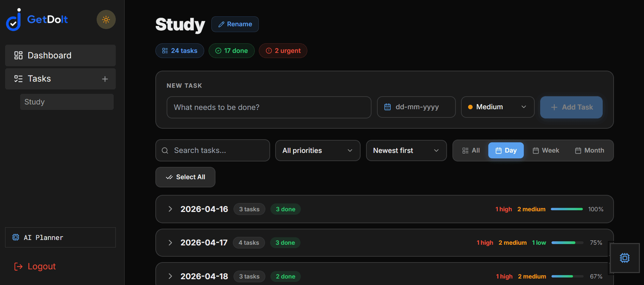
Task: Switch to Day view
Action: pos(506,151)
